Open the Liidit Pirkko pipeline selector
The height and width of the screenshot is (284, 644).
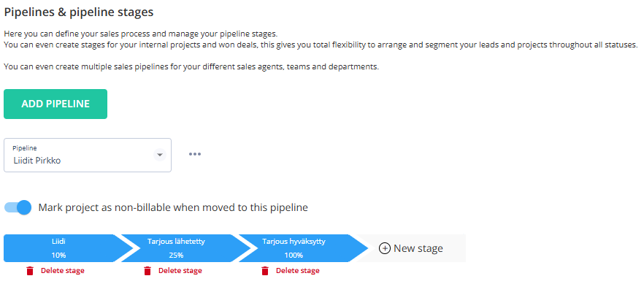point(88,155)
